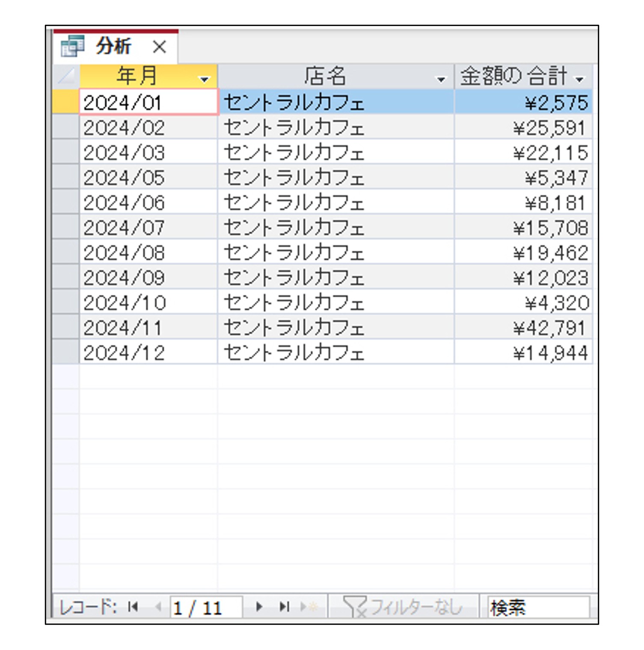
Task: Click the ¥42,791 amount cell
Action: pos(524,327)
